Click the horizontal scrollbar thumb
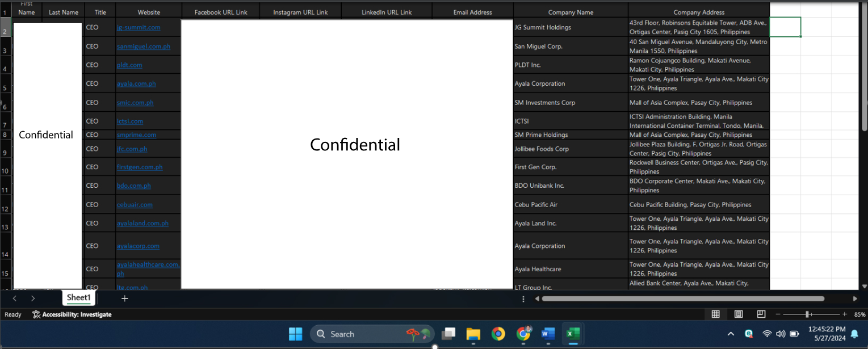Screen dimensions: 868x349 [683, 298]
